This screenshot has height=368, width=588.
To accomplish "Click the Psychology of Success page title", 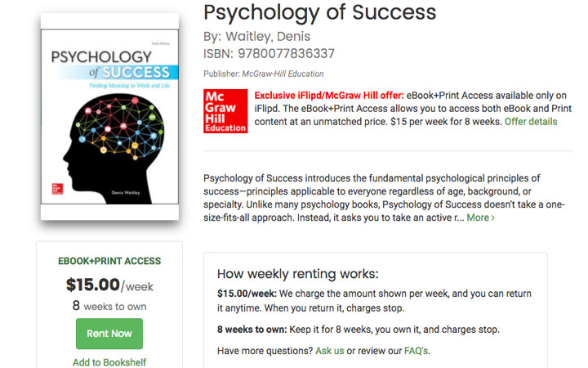I will click(320, 12).
